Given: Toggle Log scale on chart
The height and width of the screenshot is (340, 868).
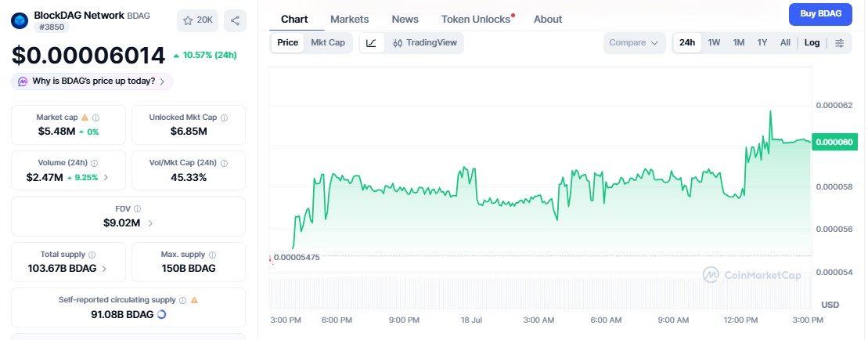Looking at the screenshot, I should click(x=812, y=42).
